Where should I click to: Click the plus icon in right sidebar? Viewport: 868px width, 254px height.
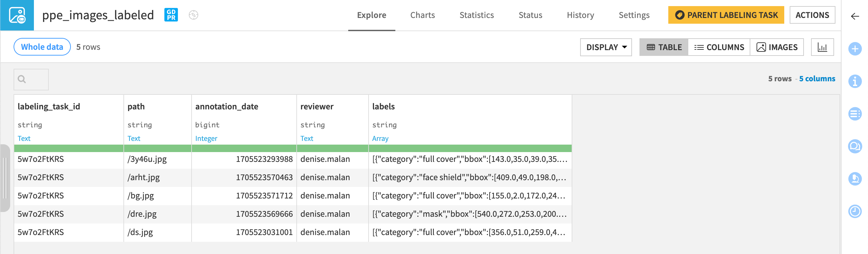[855, 49]
